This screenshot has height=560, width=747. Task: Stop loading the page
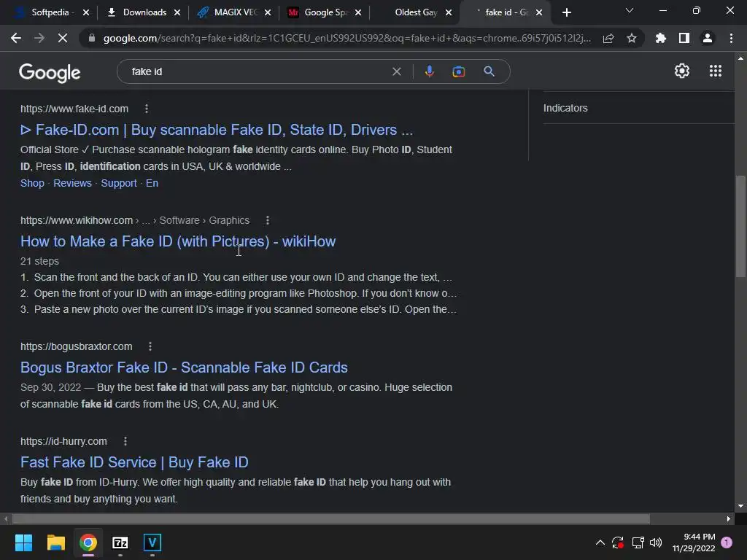click(63, 38)
